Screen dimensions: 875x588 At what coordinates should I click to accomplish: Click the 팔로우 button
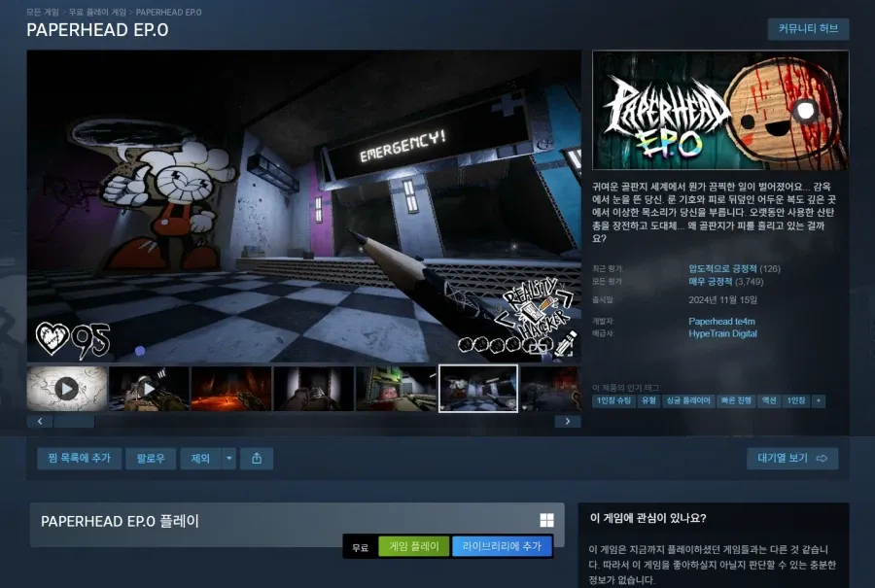(151, 459)
